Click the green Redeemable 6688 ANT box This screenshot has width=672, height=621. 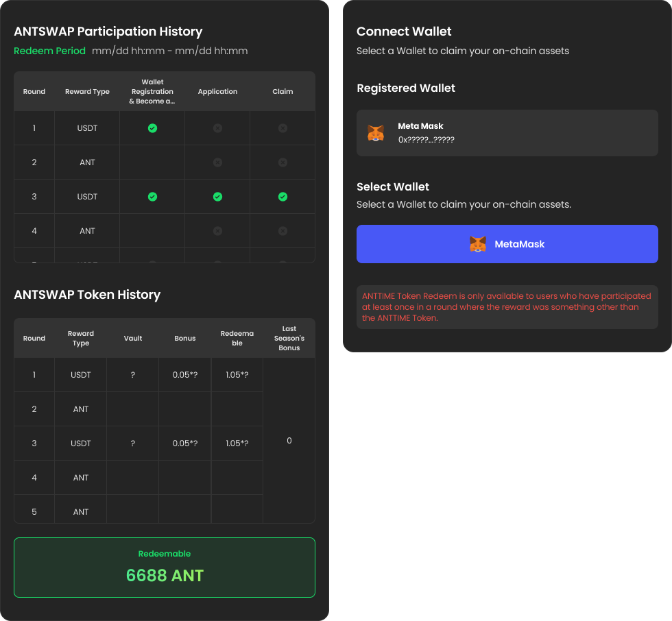tap(165, 568)
